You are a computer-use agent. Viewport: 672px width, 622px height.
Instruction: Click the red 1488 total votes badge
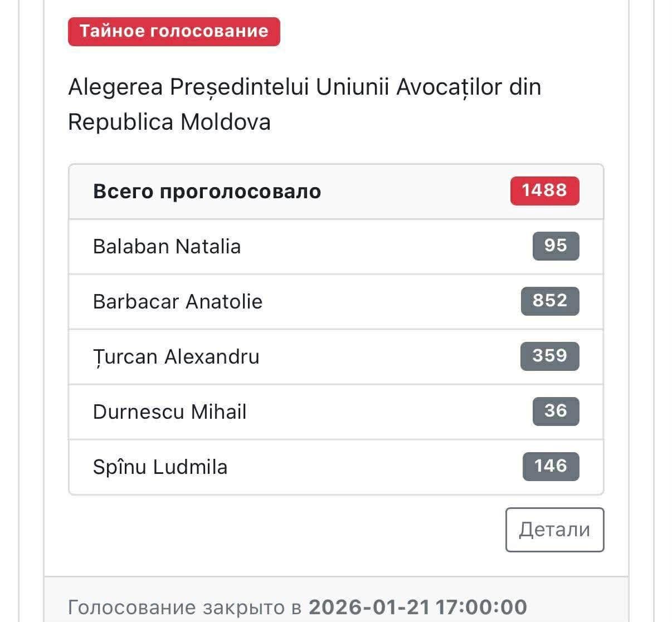point(544,191)
